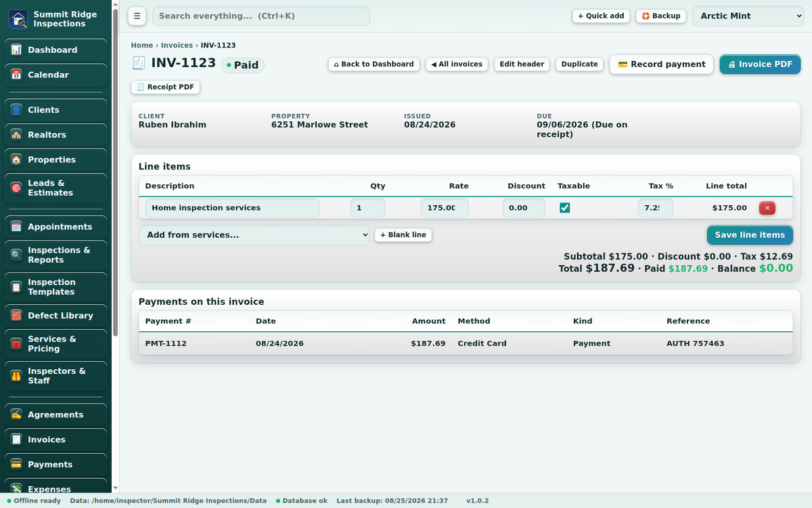The width and height of the screenshot is (812, 508).
Task: Download the Invoice PDF
Action: (x=760, y=64)
